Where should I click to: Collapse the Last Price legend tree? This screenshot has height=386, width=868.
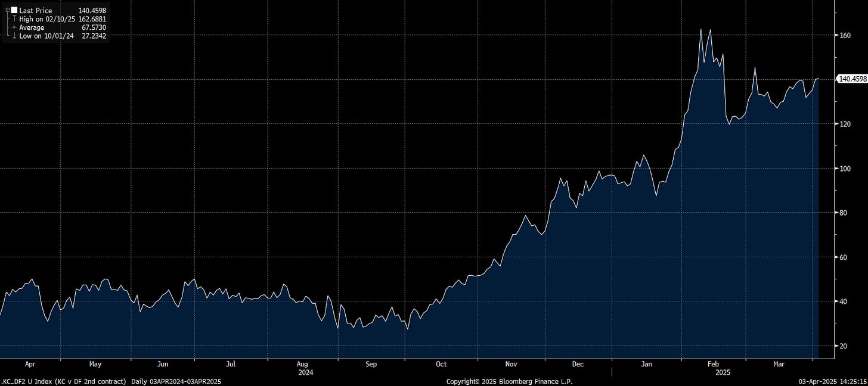7,11
